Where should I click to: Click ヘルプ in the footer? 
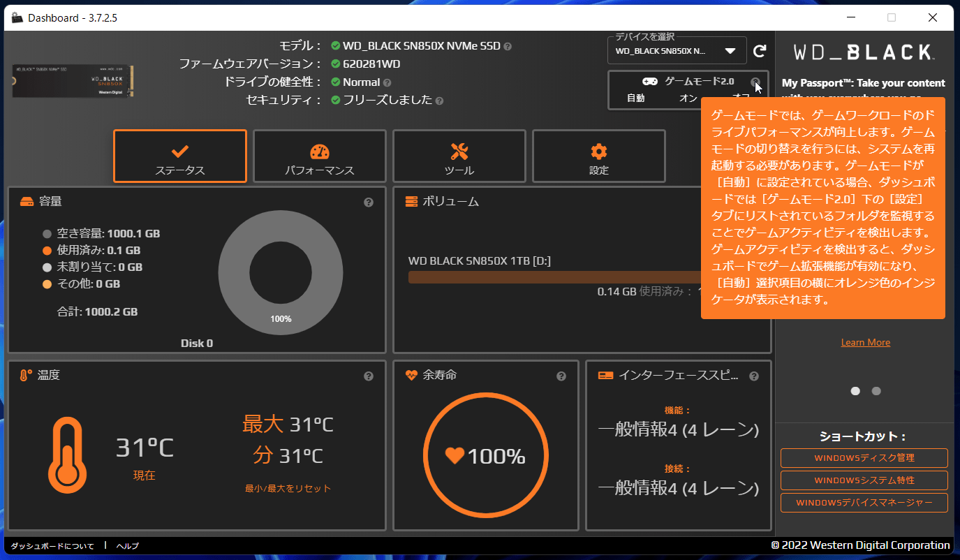tap(128, 546)
